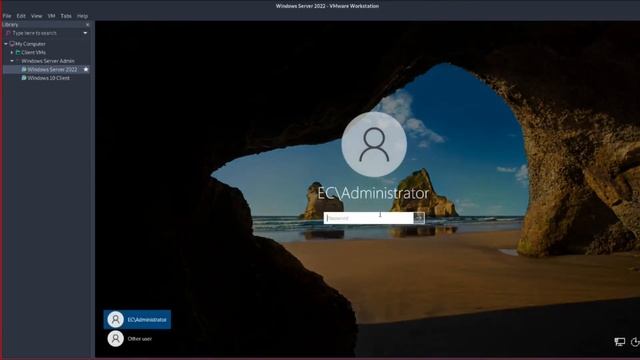Image resolution: width=640 pixels, height=360 pixels.
Task: Open the Help menu
Action: click(x=82, y=16)
